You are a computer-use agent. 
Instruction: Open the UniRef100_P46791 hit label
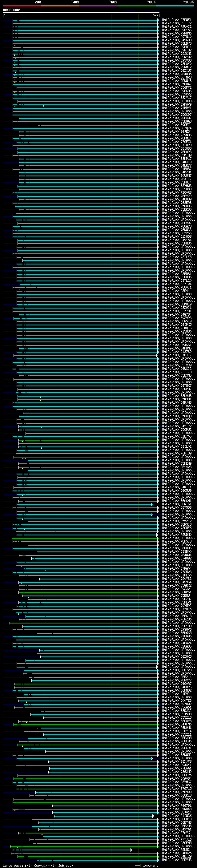(x=177, y=806)
